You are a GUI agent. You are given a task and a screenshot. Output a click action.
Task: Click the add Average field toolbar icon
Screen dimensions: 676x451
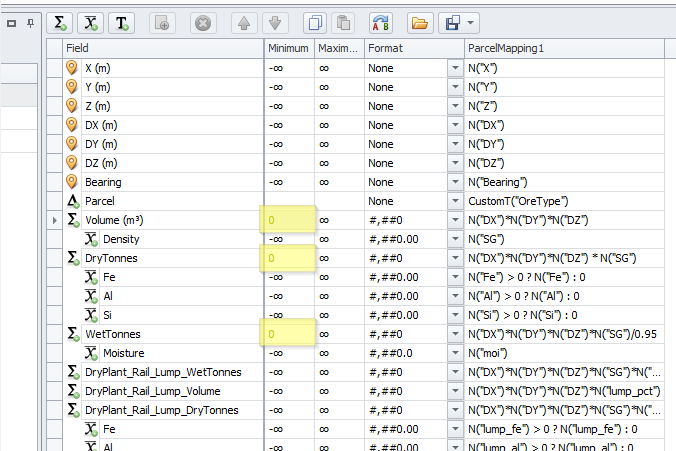click(x=91, y=22)
